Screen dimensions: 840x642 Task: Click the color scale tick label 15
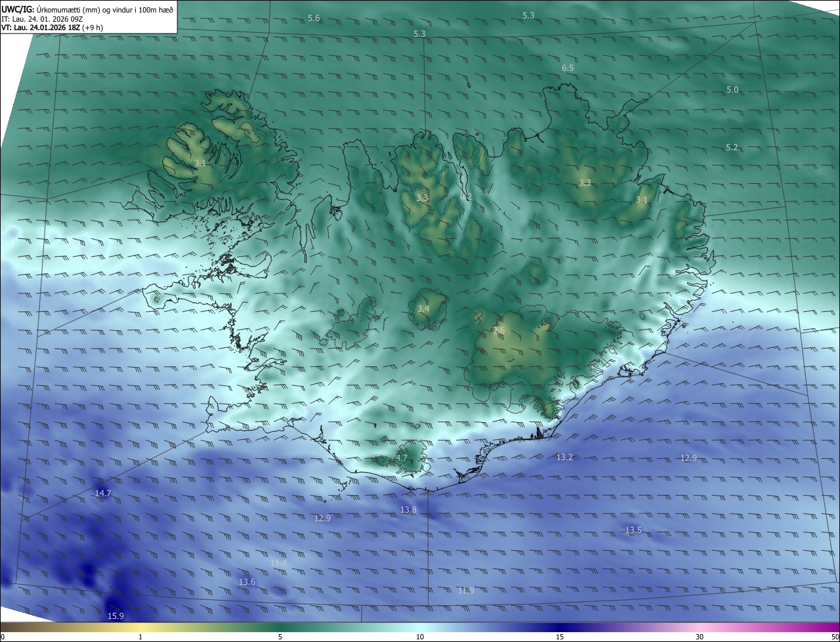pos(560,637)
